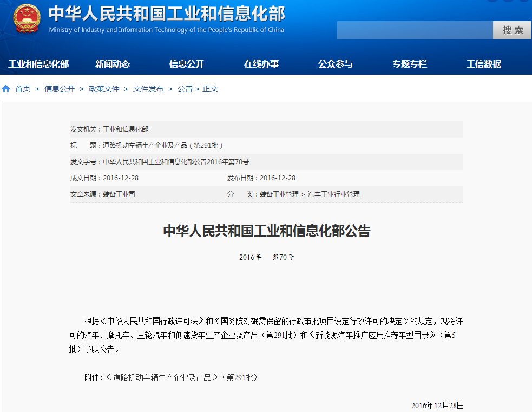
Task: Open the 信息公开 navigation menu
Action: click(186, 64)
